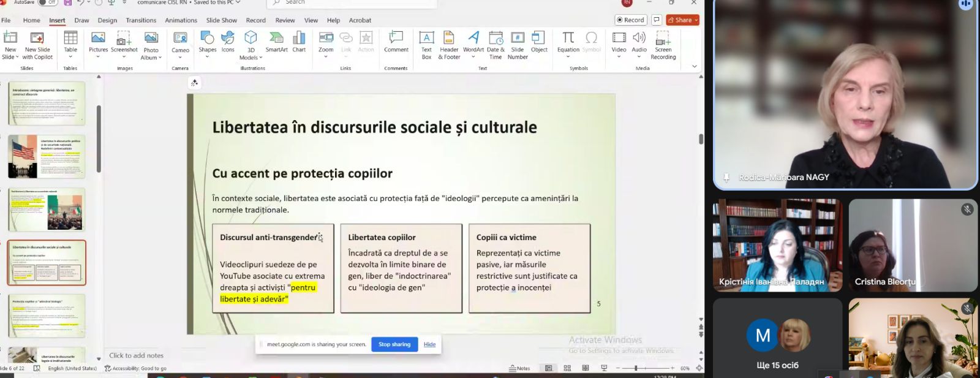980x378 pixels.
Task: Switch to Normal view
Action: (549, 368)
